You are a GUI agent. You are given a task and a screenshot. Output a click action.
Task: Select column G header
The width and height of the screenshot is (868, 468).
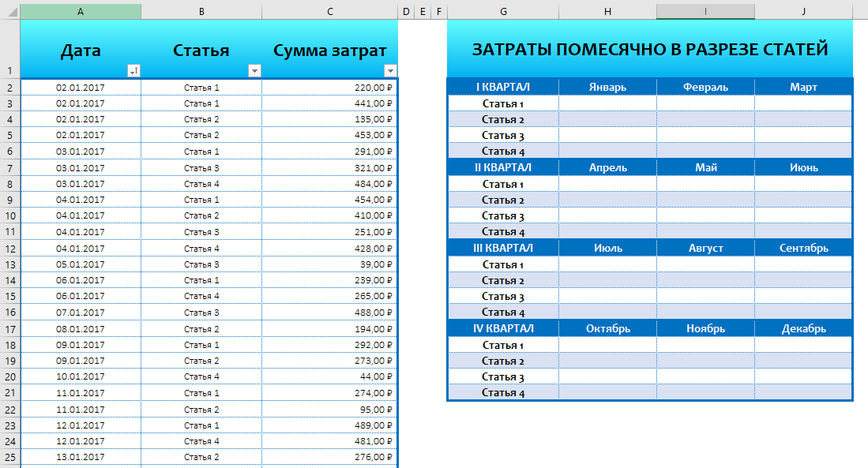click(x=503, y=11)
